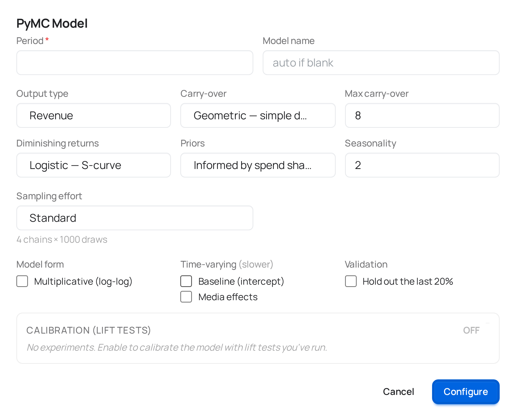The height and width of the screenshot is (420, 516).
Task: Click the Cancel button
Action: 398,392
